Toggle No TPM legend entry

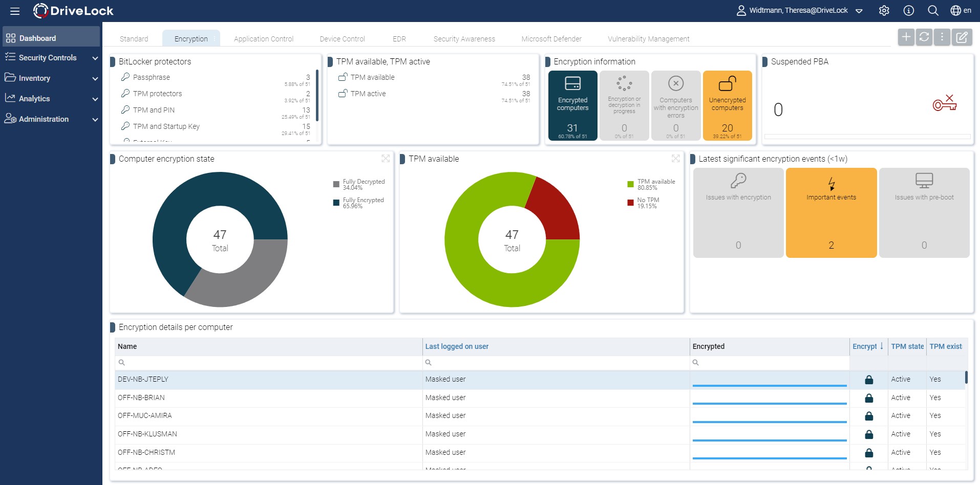click(x=644, y=203)
